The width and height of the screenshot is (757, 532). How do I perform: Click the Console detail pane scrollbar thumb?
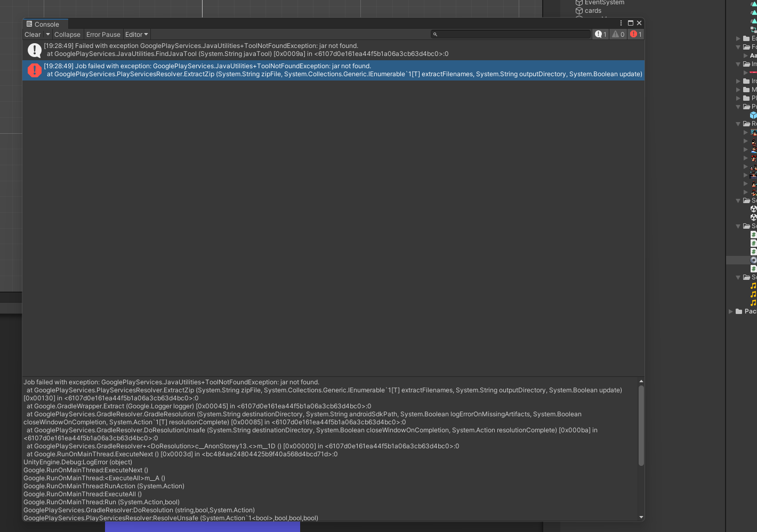(641, 425)
